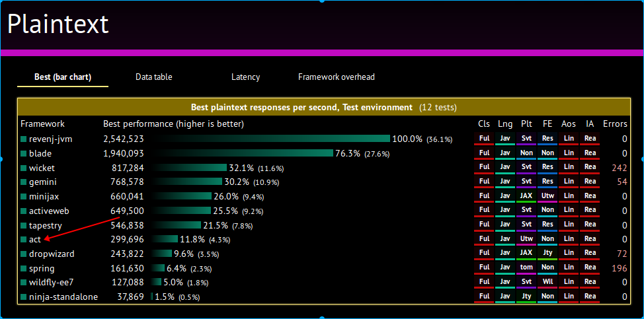Click the 37,869 value for ninja-standalone
This screenshot has height=319, width=644.
[130, 297]
